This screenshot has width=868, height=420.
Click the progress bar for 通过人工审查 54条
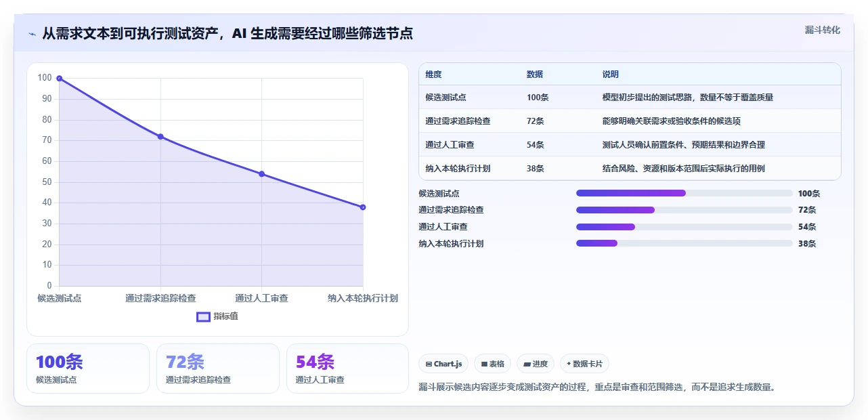tap(684, 227)
